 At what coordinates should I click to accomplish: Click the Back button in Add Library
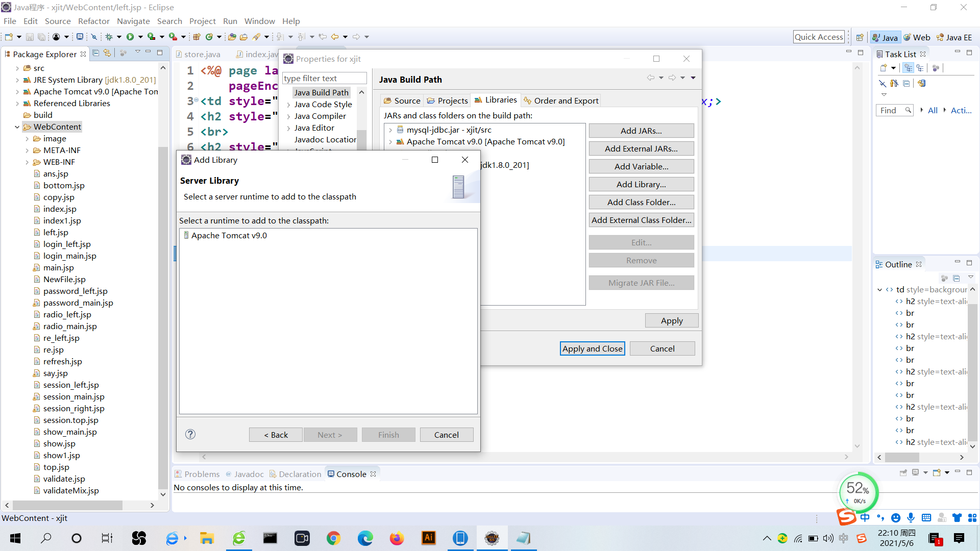(x=276, y=435)
